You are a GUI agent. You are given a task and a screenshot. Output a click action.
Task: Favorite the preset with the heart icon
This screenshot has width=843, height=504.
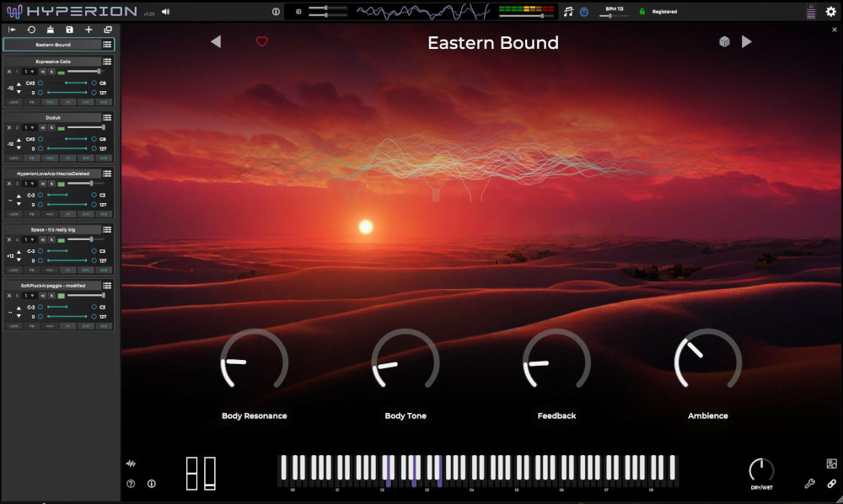pyautogui.click(x=262, y=41)
